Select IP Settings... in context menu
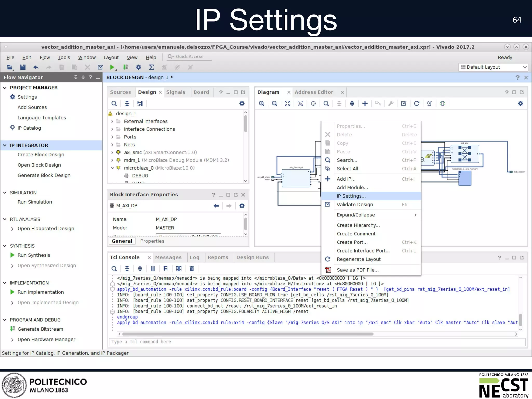Viewport: 532px width, 399px height. point(371,196)
